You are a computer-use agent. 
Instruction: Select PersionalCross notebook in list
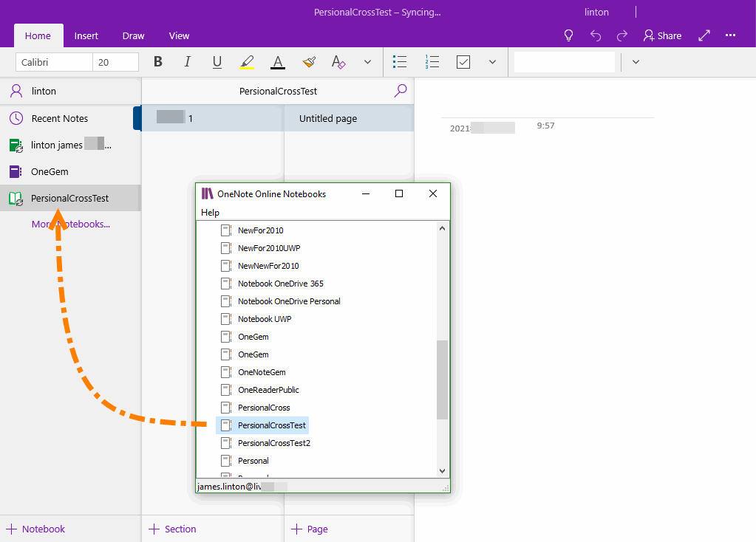coord(264,408)
